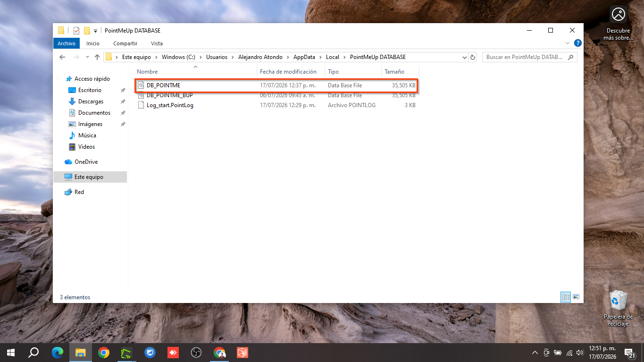Click the Properties quick access icon
The width and height of the screenshot is (644, 362).
coord(76,31)
